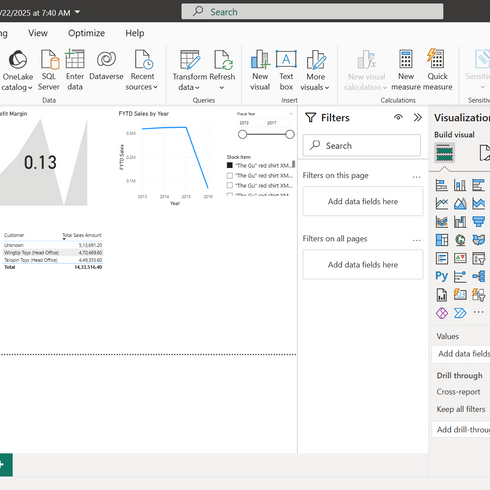This screenshot has width=490, height=490.
Task: Open the file version dropdown in title bar
Action: [x=77, y=12]
